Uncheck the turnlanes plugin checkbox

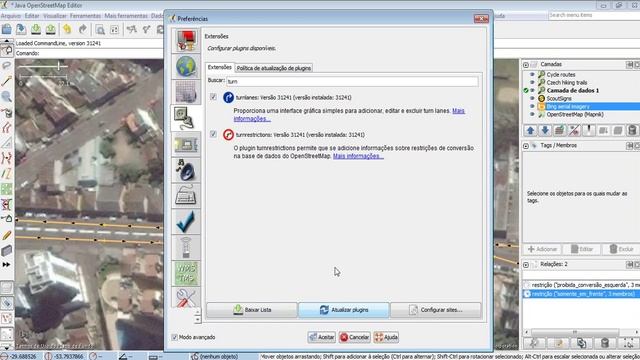[213, 97]
